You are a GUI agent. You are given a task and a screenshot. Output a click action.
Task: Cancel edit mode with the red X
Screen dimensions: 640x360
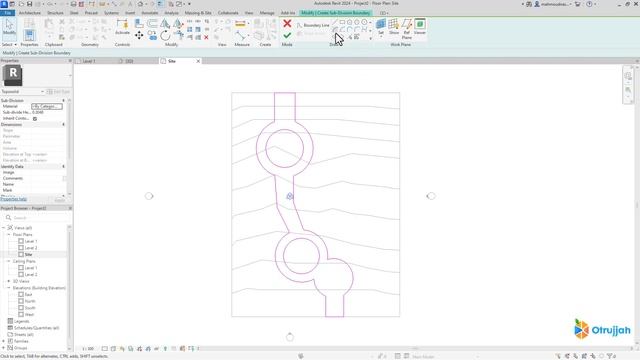pyautogui.click(x=287, y=24)
